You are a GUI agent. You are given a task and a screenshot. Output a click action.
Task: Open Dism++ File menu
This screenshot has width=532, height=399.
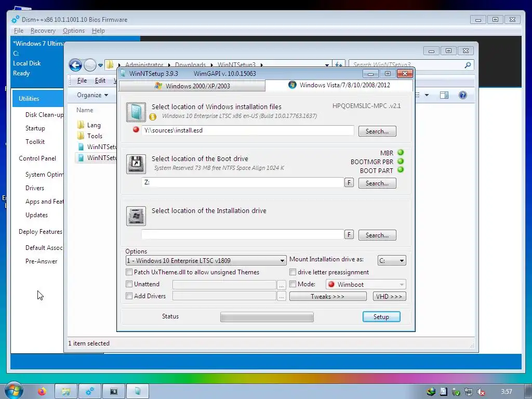(x=19, y=31)
